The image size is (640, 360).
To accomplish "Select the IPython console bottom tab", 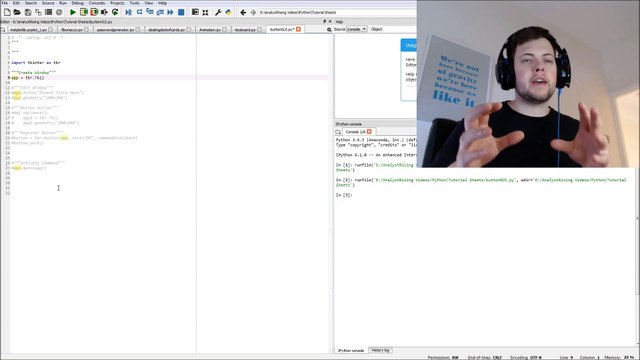I will tap(351, 350).
